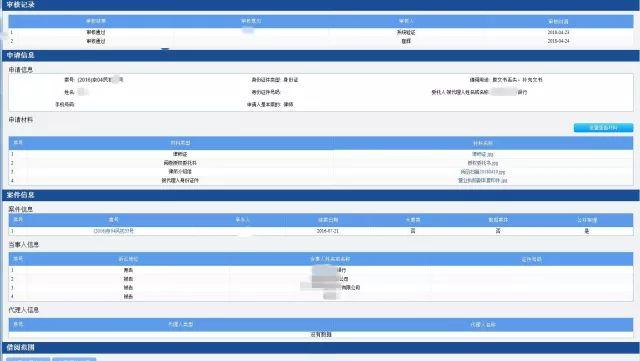
Task: Click the 裁文书抬头、补充文书 purpose value
Action: coord(517,80)
